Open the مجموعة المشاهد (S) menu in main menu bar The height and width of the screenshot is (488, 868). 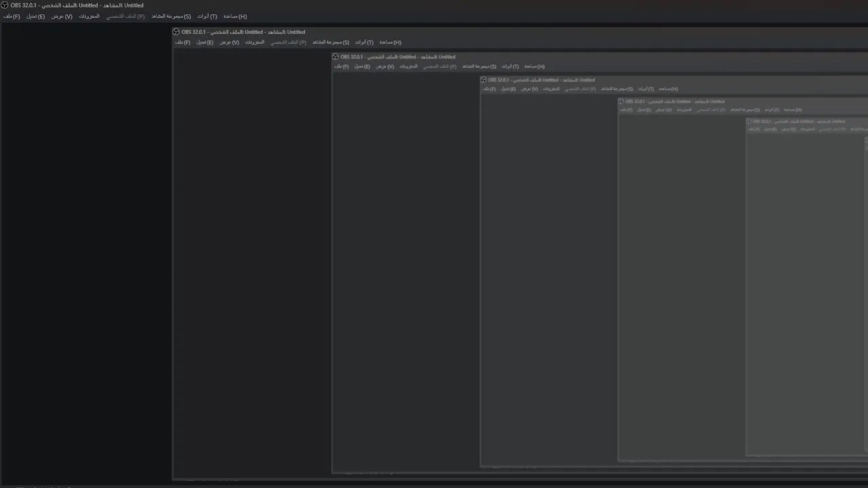pos(171,16)
